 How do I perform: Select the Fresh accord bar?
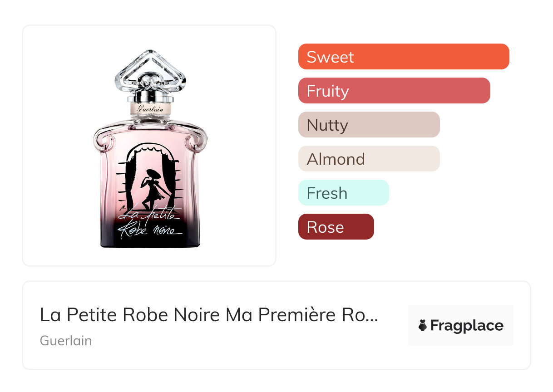tap(343, 193)
